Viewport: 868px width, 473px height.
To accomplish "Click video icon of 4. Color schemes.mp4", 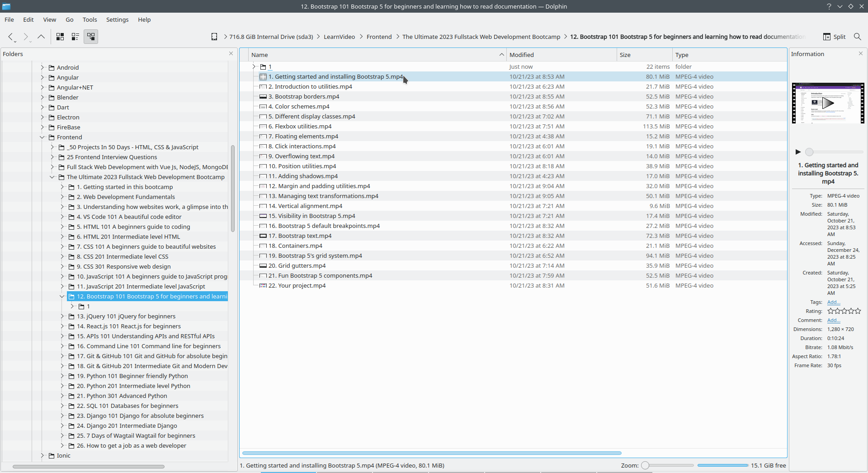I will 263,107.
